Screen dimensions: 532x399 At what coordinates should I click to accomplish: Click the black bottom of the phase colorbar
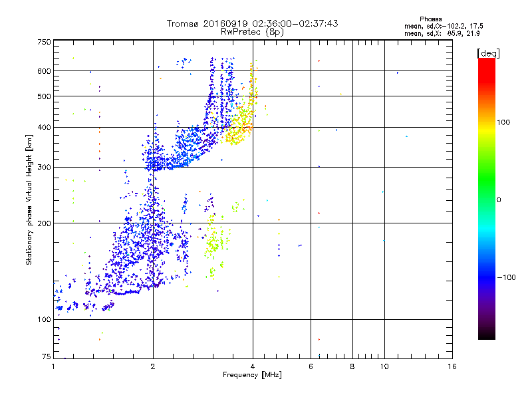[487, 334]
